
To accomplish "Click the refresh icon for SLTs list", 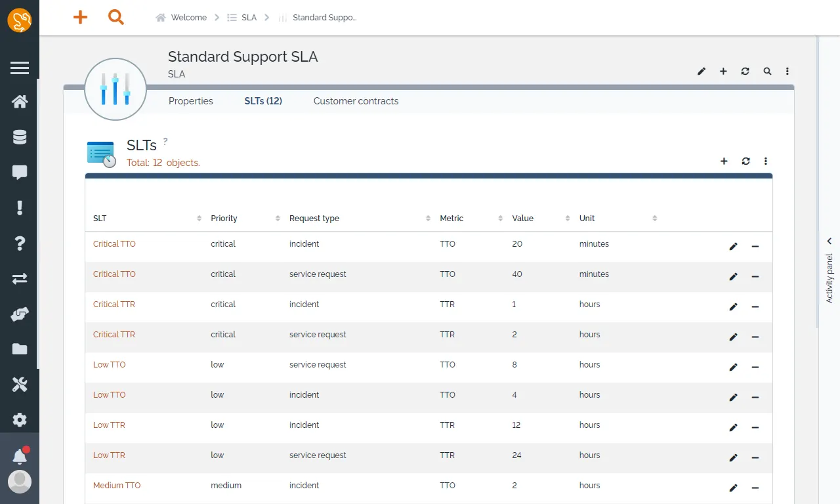I will (745, 161).
